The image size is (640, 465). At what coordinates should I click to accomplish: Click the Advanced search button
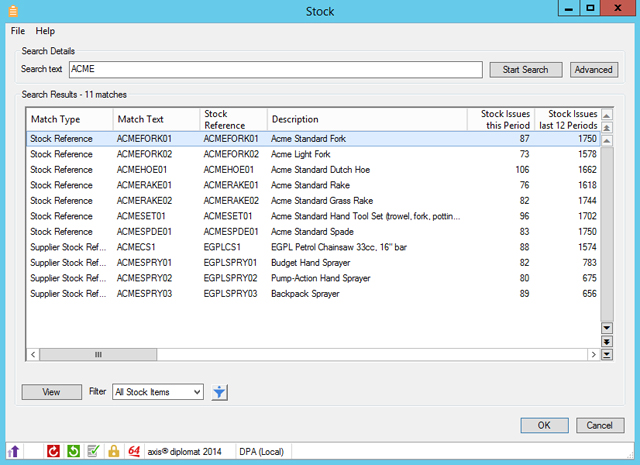pos(594,69)
